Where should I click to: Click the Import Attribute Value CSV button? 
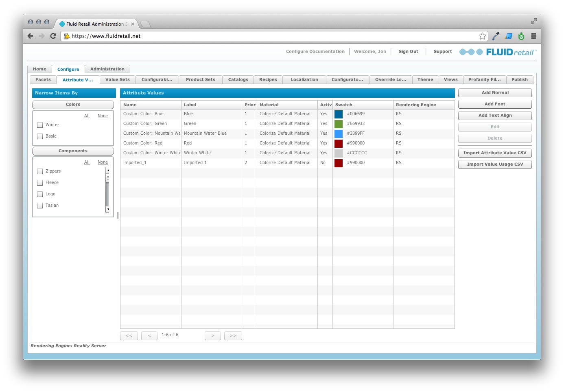pyautogui.click(x=494, y=153)
